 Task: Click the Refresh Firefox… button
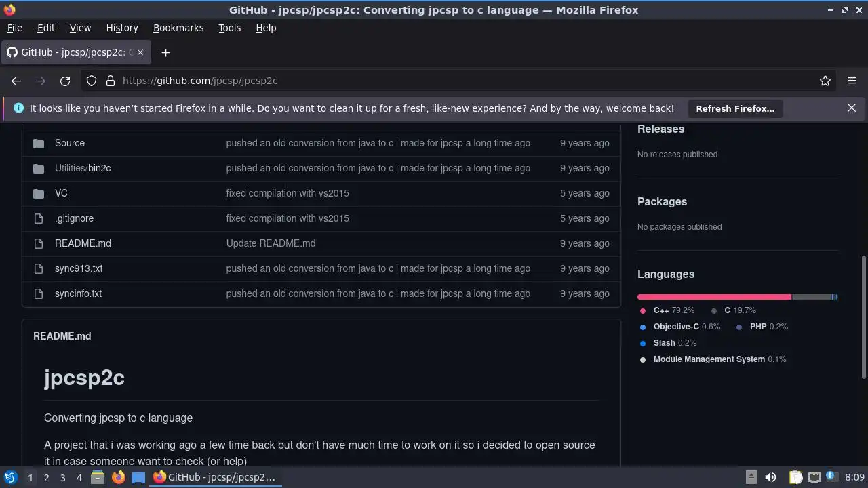[735, 108]
